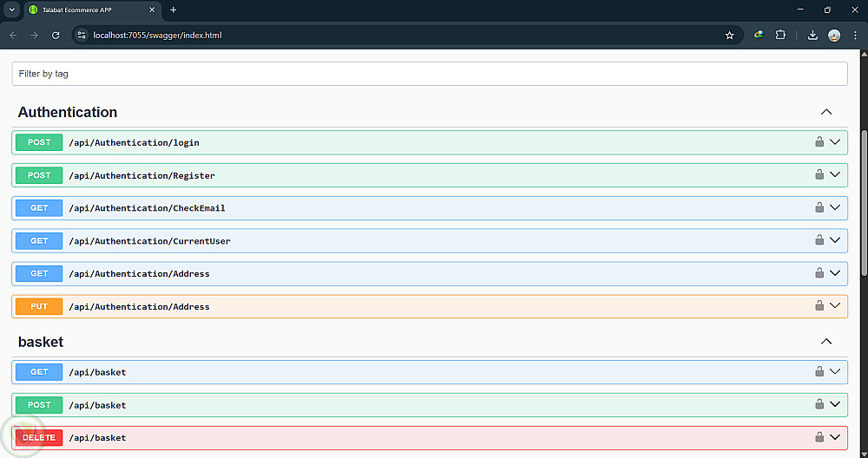Click the PUT method badge for Address

[x=39, y=306]
